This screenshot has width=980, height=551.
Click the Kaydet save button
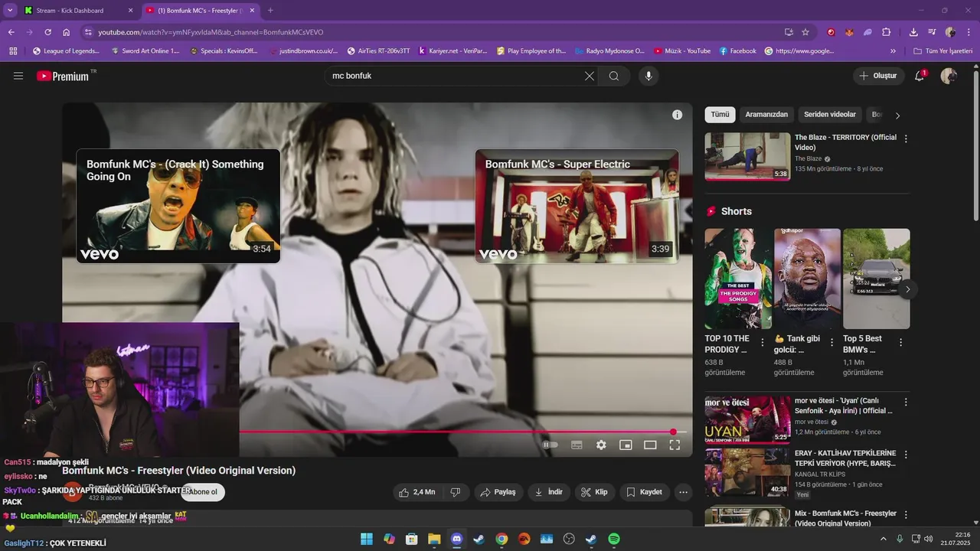(x=645, y=492)
